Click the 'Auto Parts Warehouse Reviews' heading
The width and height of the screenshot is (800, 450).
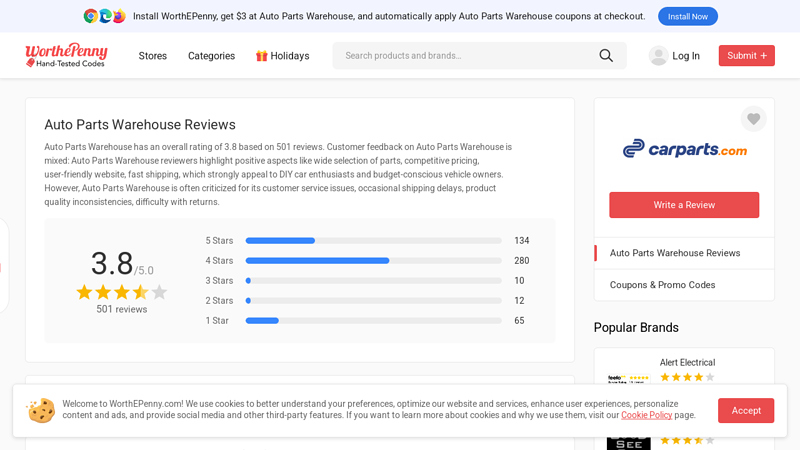click(140, 124)
